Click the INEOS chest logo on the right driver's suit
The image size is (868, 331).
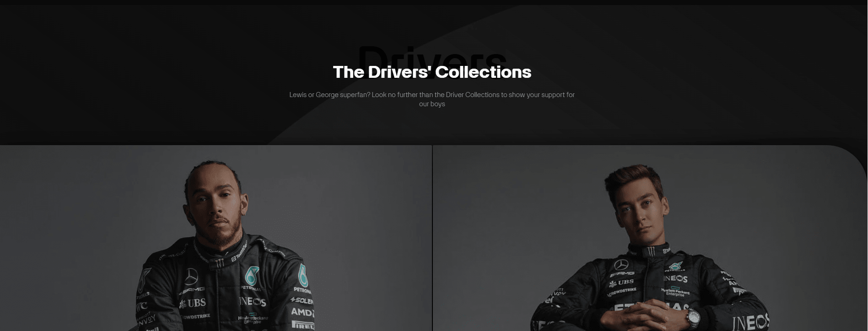tap(675, 278)
